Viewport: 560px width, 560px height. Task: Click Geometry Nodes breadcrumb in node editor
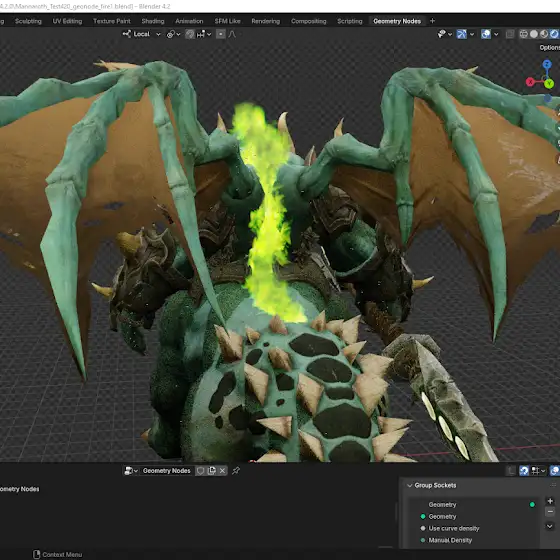(x=19, y=489)
